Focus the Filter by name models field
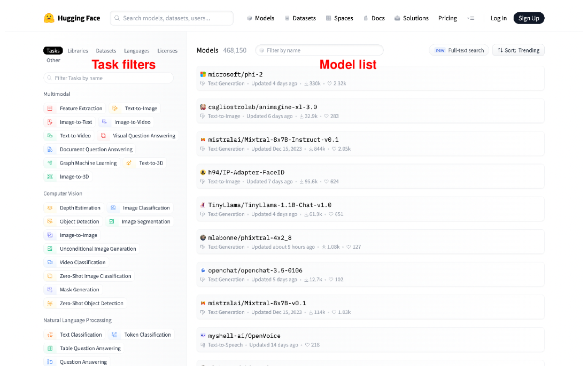Image resolution: width=588 pixels, height=371 pixels. pyautogui.click(x=319, y=50)
